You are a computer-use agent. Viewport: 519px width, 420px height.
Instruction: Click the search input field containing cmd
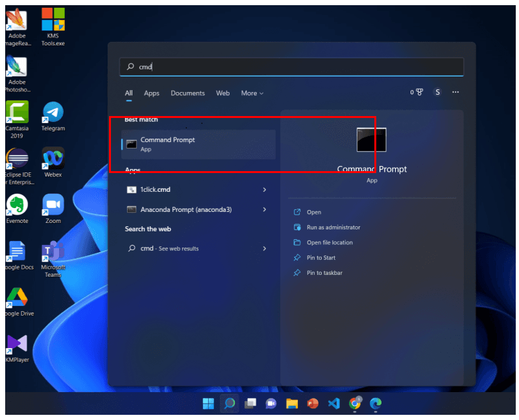coord(292,67)
